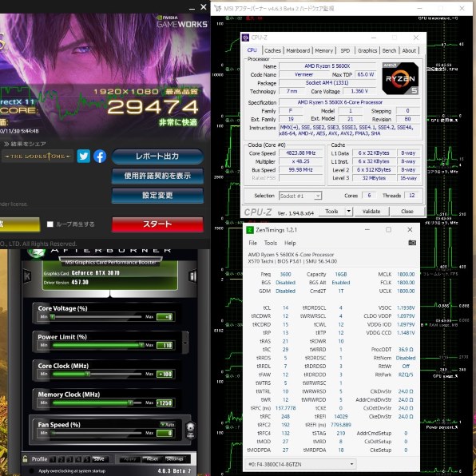Screen dimensions: 476x476
Task: Click the Afterburner dragon logo
Action: 37,253
